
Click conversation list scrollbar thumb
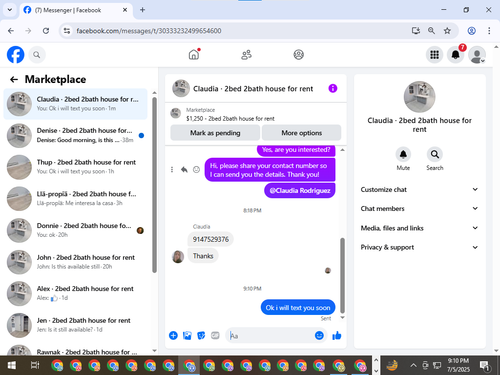coord(154,185)
